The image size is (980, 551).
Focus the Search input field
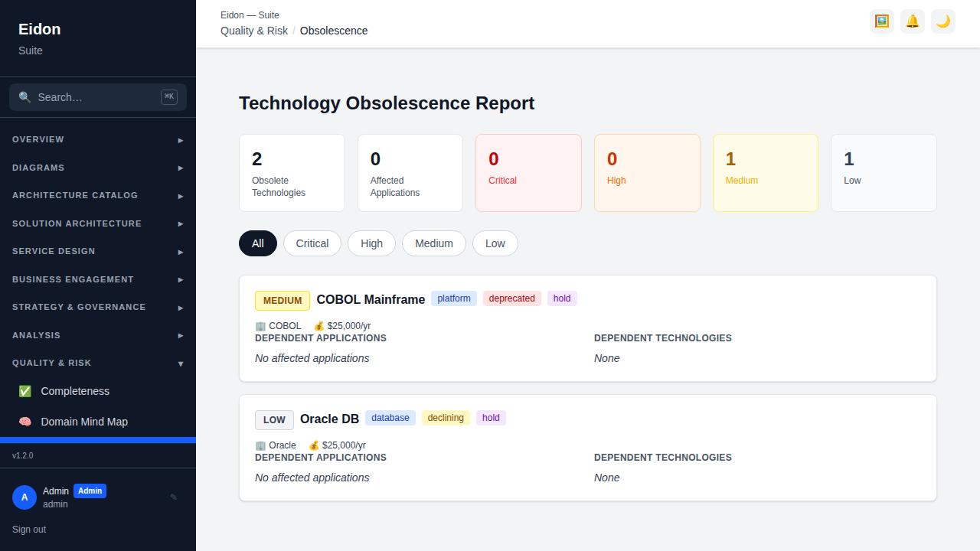[98, 97]
